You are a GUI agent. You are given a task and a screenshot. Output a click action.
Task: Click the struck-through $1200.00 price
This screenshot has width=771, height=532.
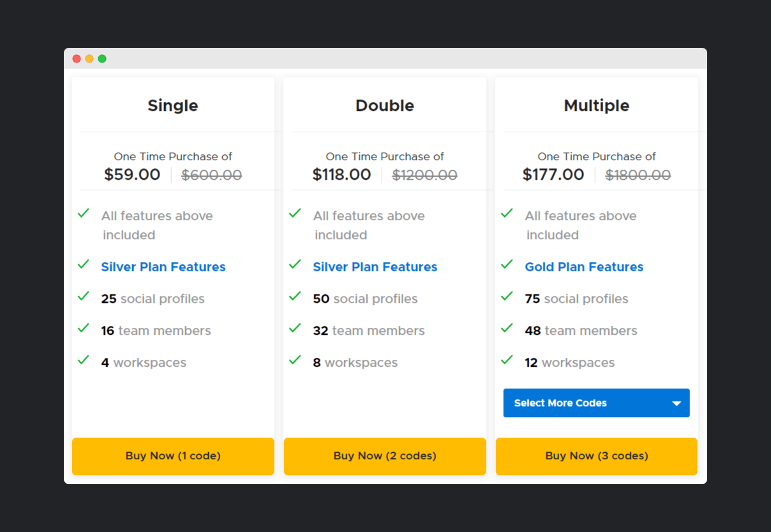point(425,175)
